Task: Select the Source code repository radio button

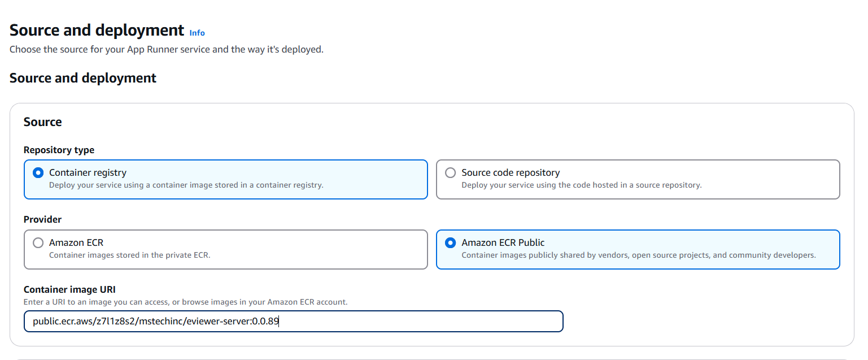Action: pos(450,172)
